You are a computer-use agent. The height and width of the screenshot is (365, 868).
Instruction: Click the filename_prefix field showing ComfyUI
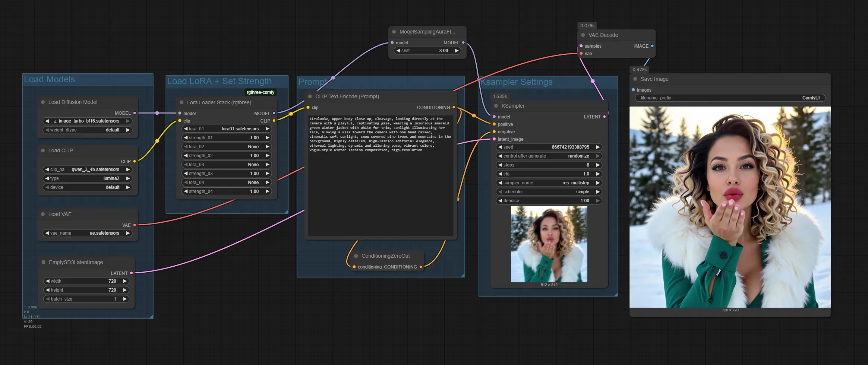coord(730,98)
